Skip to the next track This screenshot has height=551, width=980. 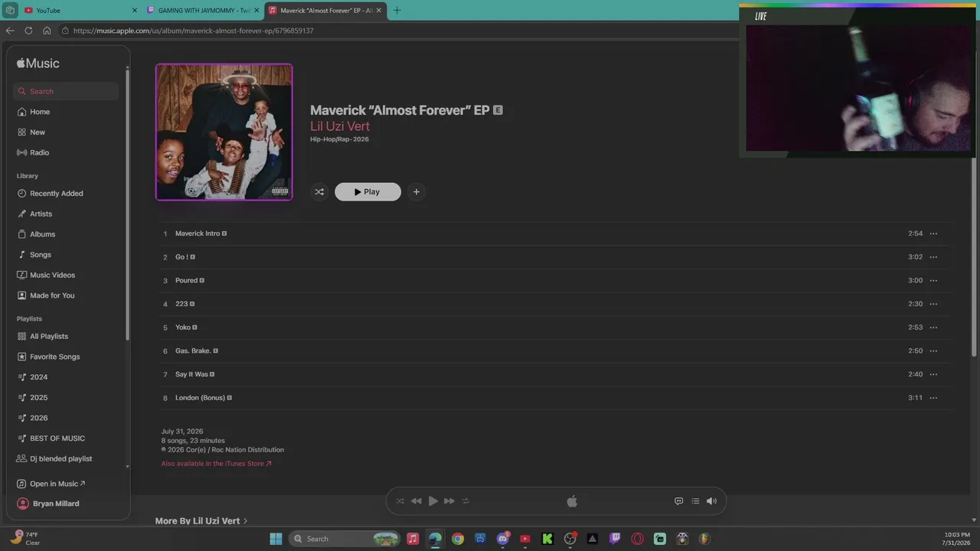449,501
